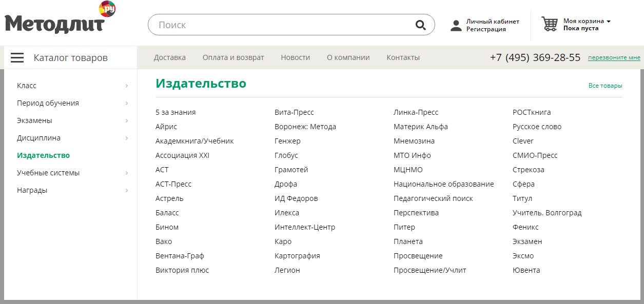Open the Контакты page
644x304 pixels.
click(x=403, y=57)
